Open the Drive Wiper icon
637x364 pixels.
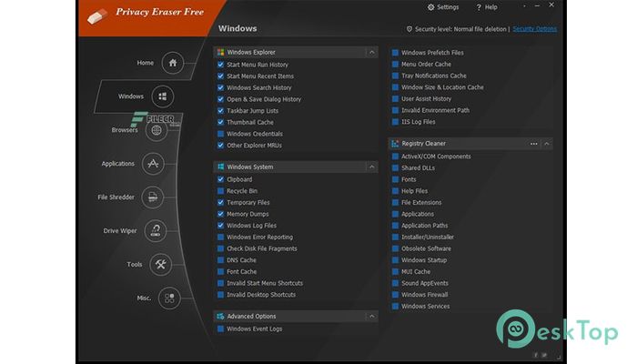[x=156, y=231]
